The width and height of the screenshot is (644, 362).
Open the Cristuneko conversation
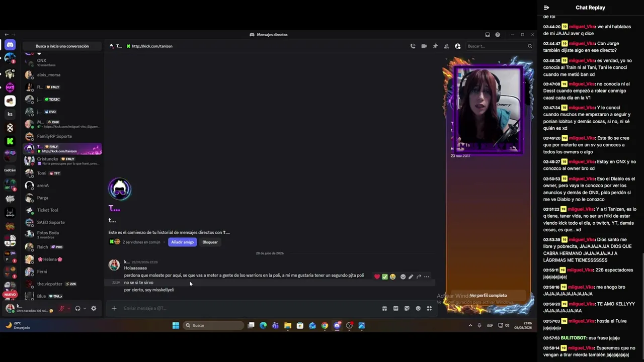tap(62, 161)
